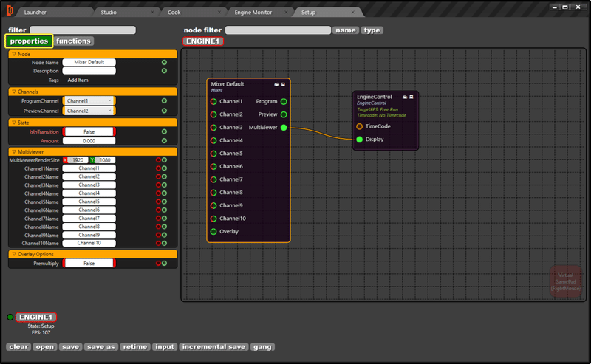This screenshot has width=591, height=364.
Task: Toggle red circle beside Premultiply
Action: coord(158,263)
